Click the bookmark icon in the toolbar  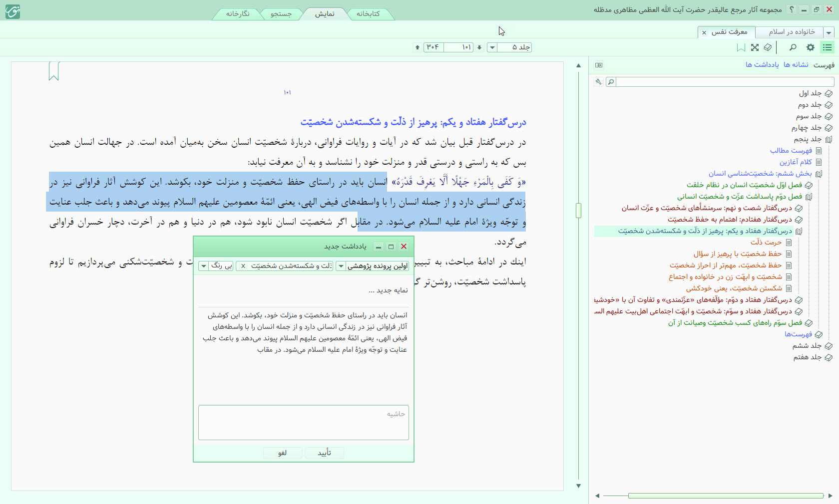741,47
